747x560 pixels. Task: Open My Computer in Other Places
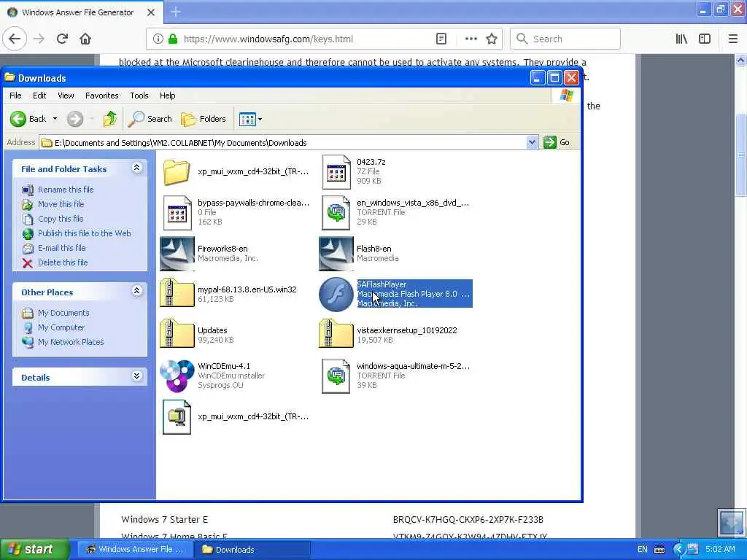(x=61, y=327)
